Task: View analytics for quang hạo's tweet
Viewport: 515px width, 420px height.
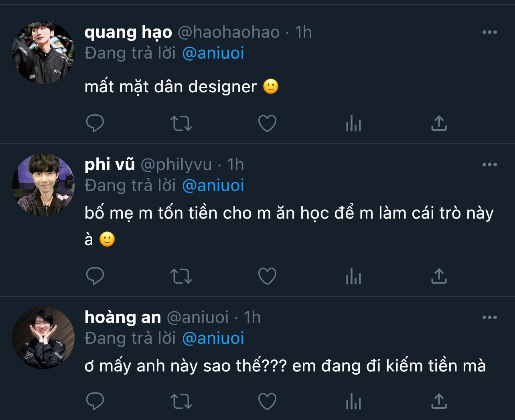Action: coord(353,124)
